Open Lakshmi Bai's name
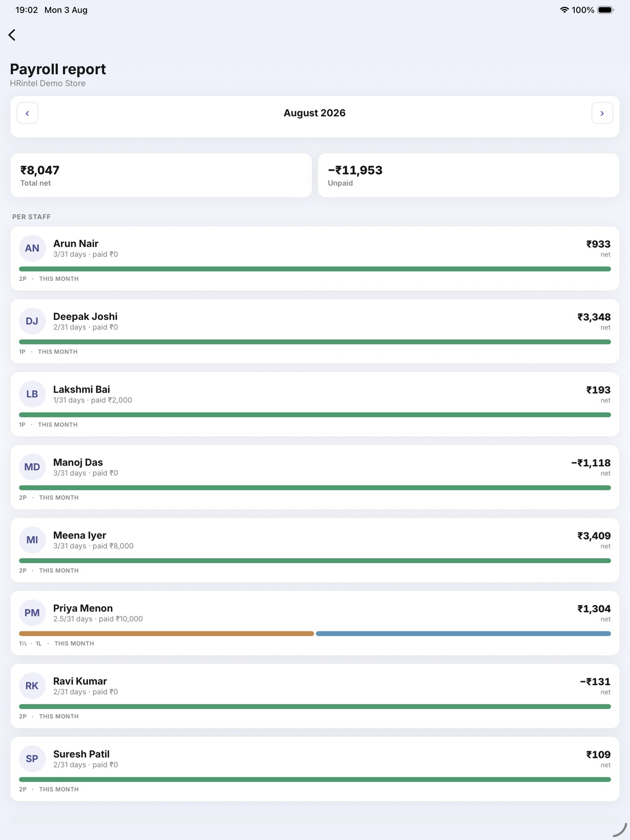Viewport: 630px width, 840px height. click(x=82, y=389)
